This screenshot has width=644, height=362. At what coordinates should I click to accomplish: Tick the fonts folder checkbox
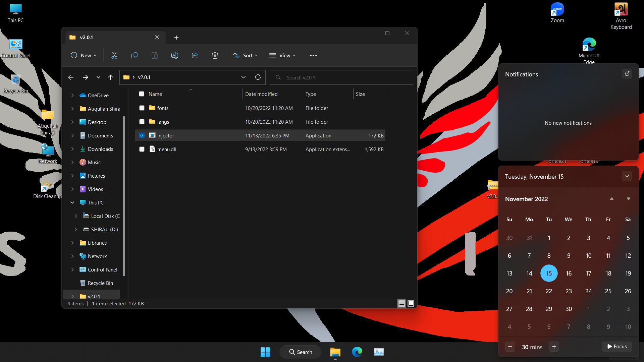(142, 108)
